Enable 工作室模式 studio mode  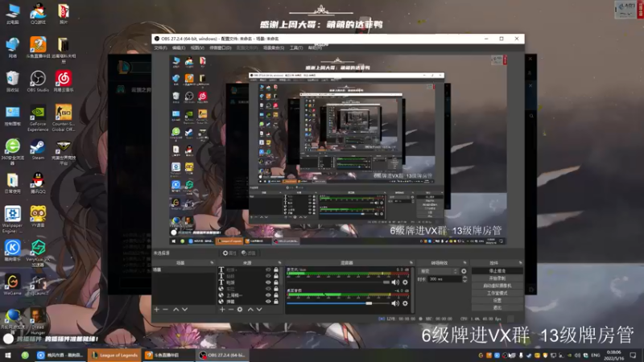click(497, 293)
